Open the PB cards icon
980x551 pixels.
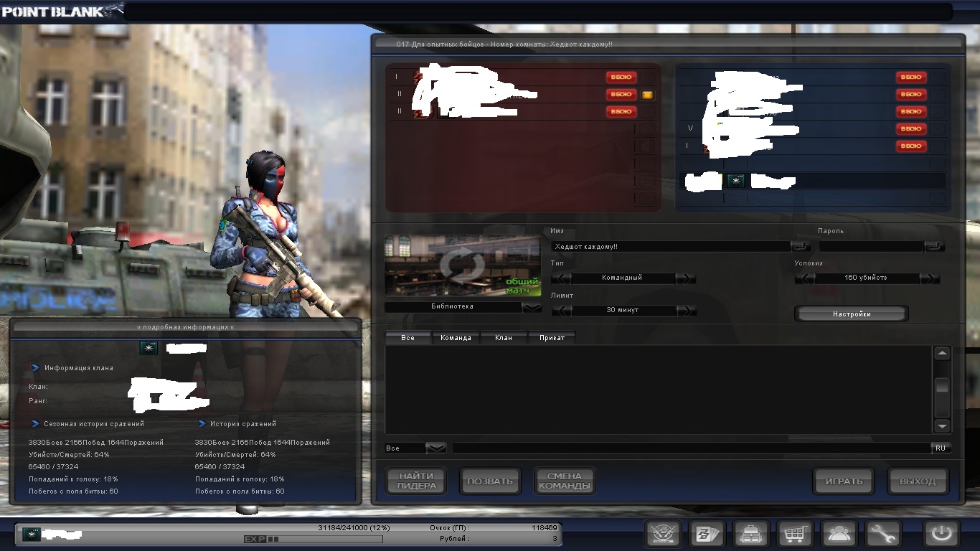[x=707, y=534]
